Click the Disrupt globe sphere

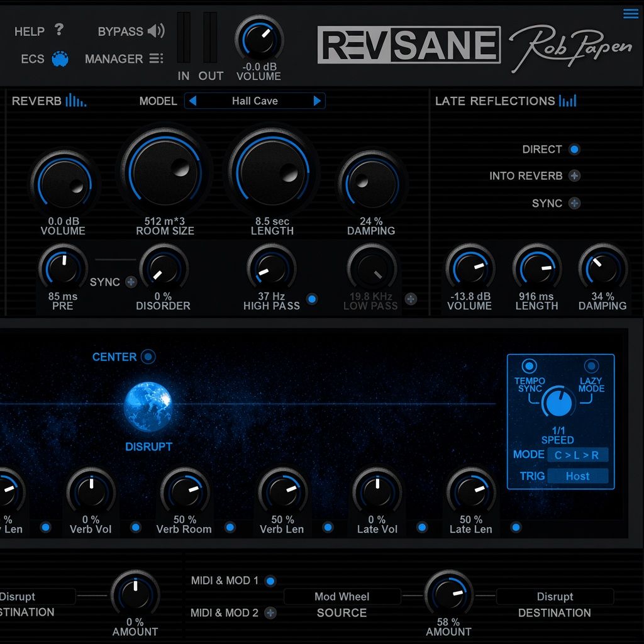pyautogui.click(x=148, y=407)
